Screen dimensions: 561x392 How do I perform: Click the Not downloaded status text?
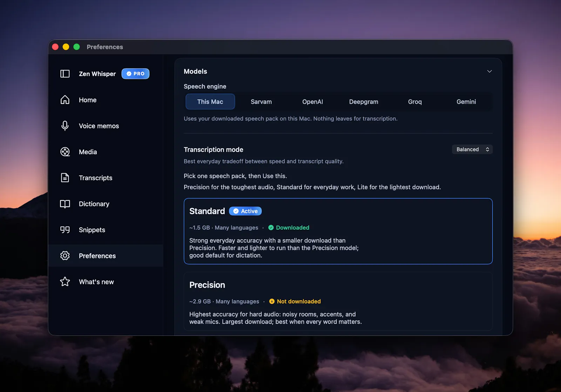click(299, 301)
